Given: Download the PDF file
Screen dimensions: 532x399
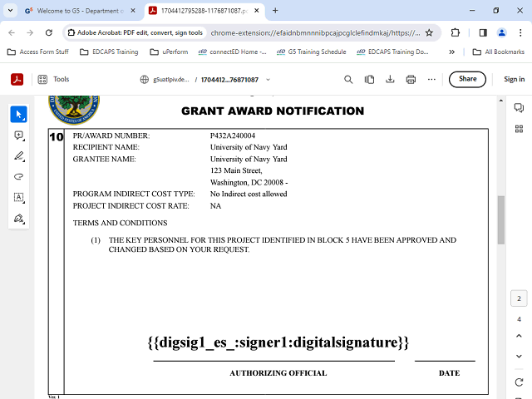Looking at the screenshot, I should pyautogui.click(x=390, y=80).
